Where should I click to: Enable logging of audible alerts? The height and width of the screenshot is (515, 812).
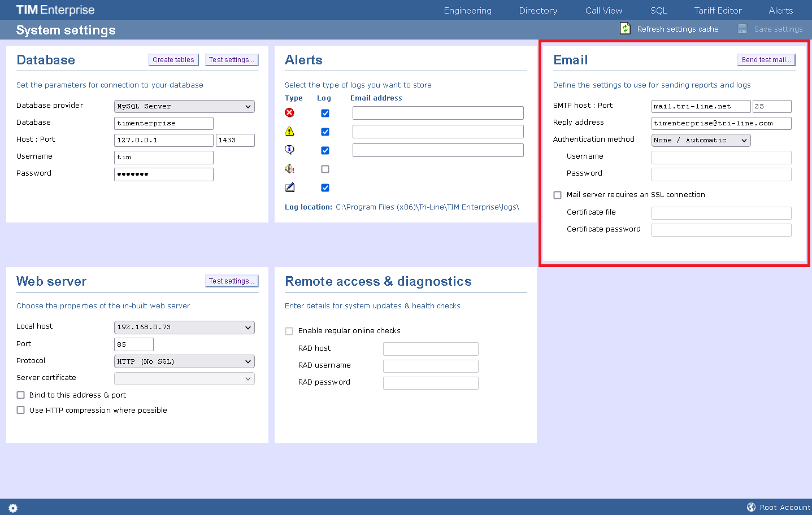click(x=325, y=168)
